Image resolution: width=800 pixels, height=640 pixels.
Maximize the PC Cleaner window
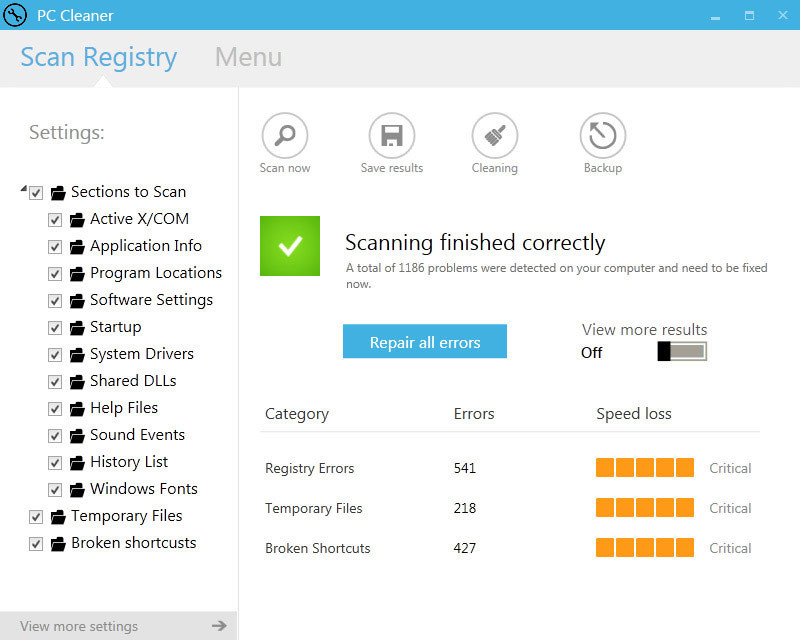[x=749, y=15]
